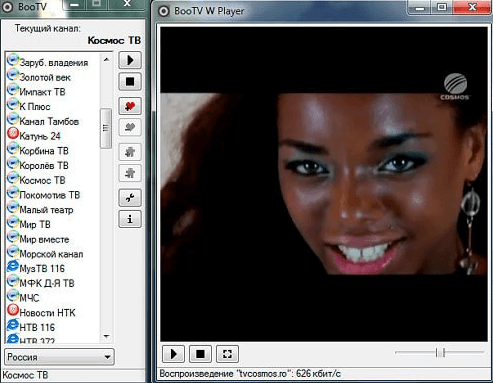Click scroll down arrow of channel list

pyautogui.click(x=106, y=336)
